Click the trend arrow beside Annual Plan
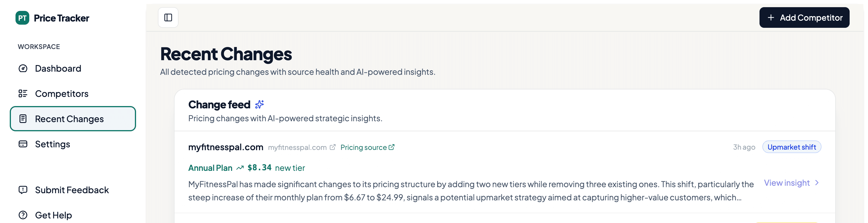The width and height of the screenshot is (868, 223). pos(240,167)
